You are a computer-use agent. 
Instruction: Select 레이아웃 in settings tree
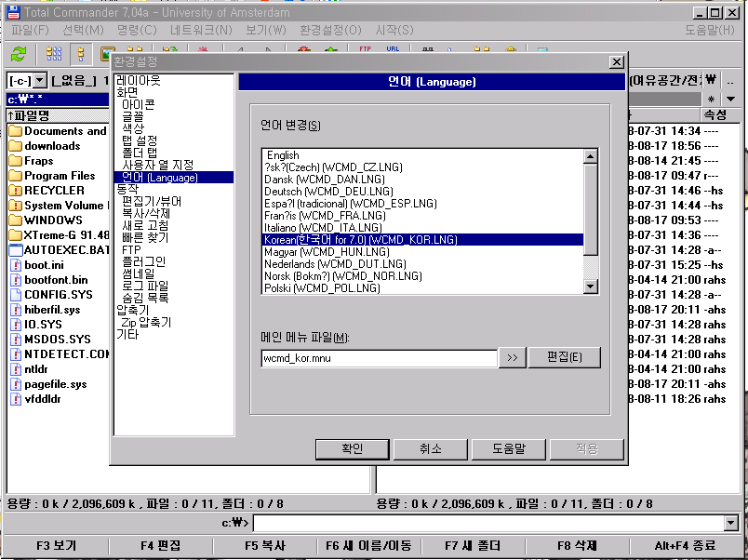click(x=139, y=80)
